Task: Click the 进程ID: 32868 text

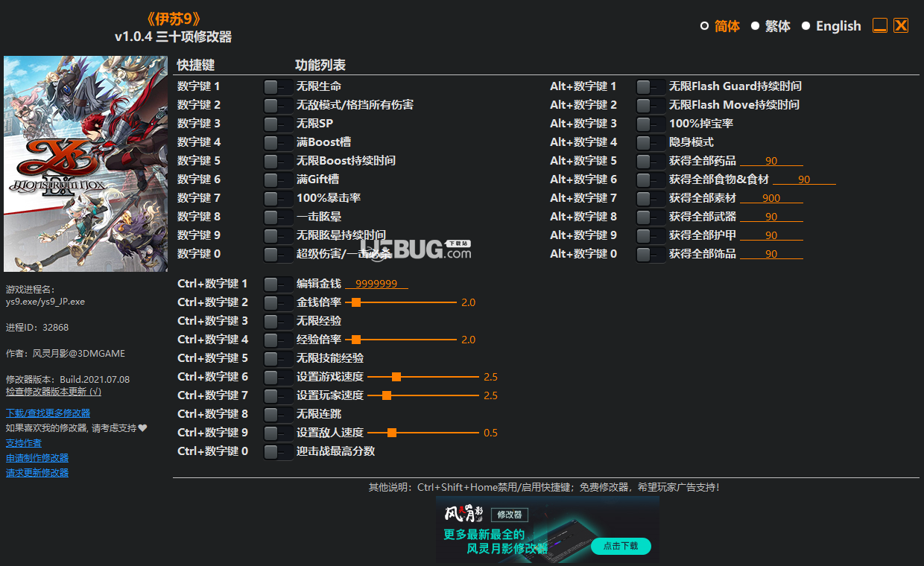Action: click(37, 327)
